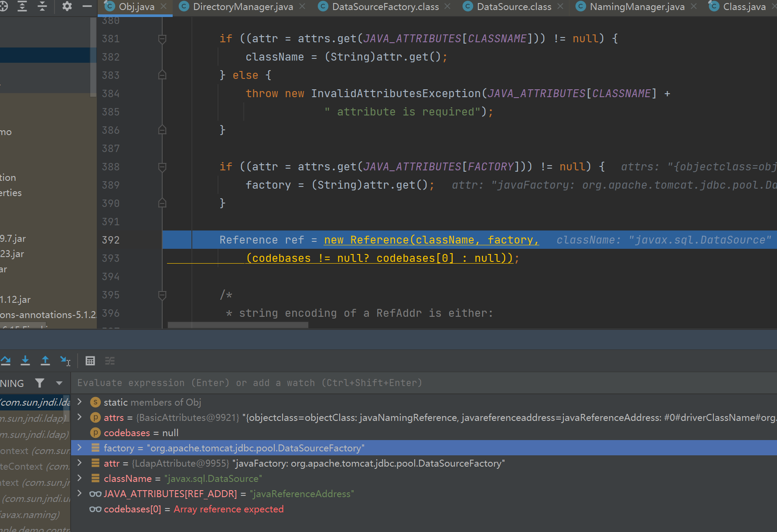Image resolution: width=777 pixels, height=532 pixels.
Task: Open project panel settings gear
Action: click(x=67, y=6)
